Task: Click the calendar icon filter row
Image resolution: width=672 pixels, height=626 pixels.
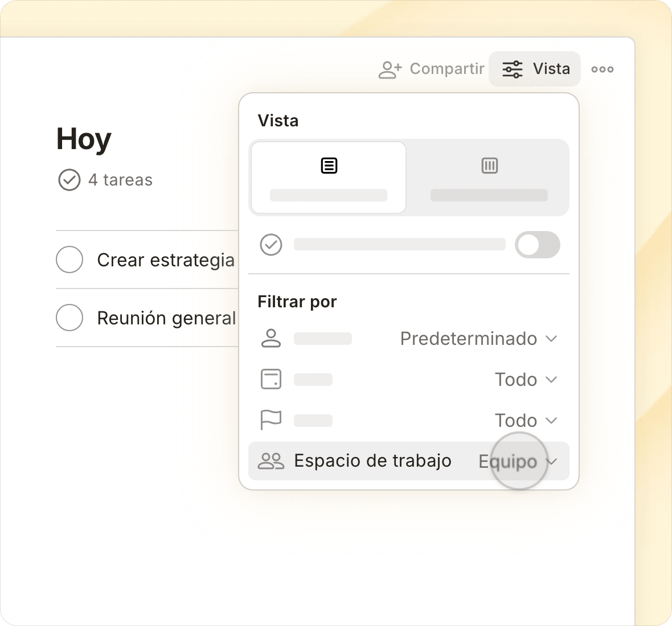Action: point(271,379)
